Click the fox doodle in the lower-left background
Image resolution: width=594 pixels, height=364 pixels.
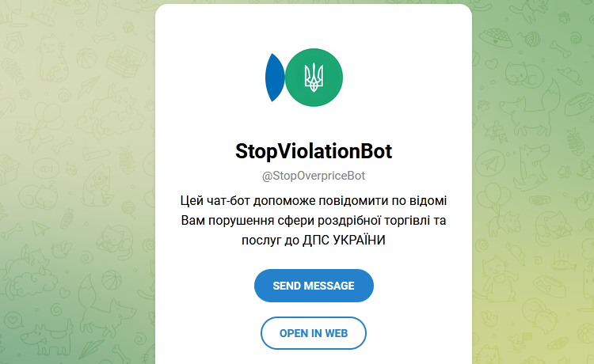pyautogui.click(x=106, y=306)
